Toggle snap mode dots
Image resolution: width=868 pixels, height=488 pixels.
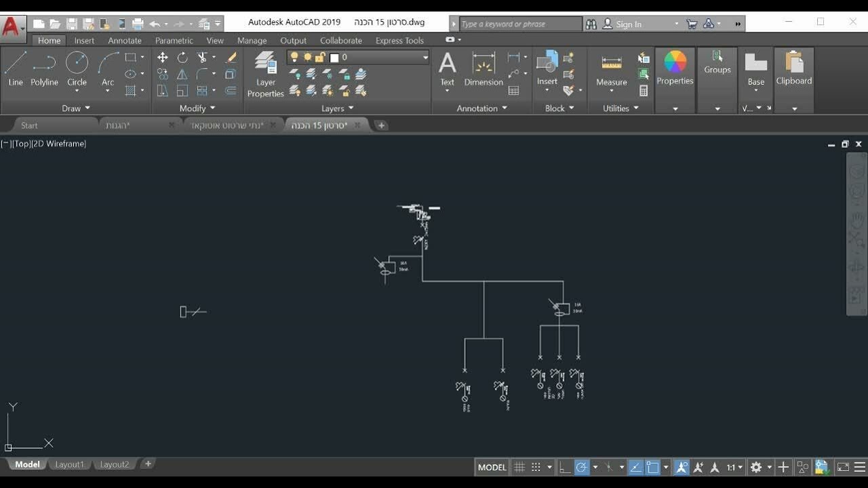536,467
